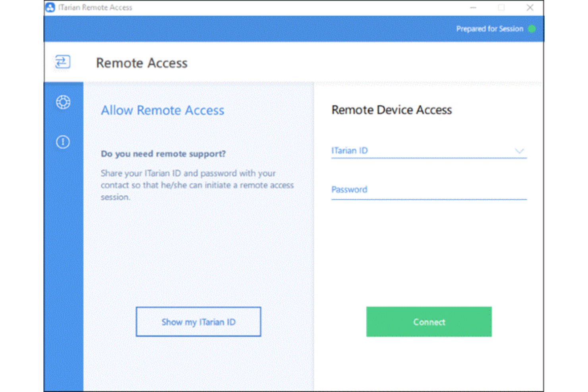Select the Allow Remote Access heading

(162, 110)
